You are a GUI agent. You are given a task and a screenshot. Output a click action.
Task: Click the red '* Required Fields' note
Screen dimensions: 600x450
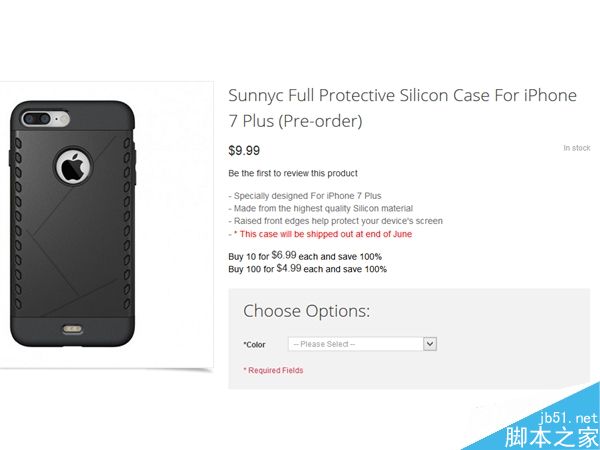(273, 371)
